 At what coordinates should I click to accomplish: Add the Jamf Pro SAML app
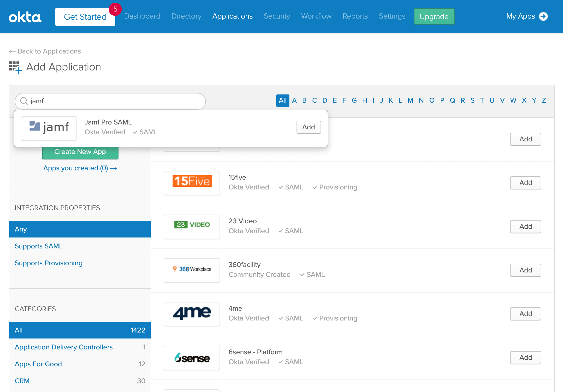(309, 127)
